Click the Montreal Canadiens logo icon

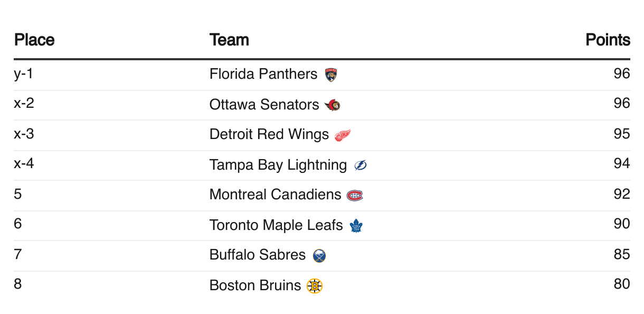355,196
